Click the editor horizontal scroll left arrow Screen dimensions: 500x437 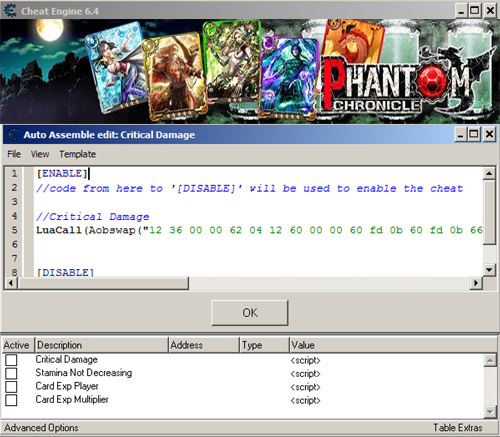point(11,283)
